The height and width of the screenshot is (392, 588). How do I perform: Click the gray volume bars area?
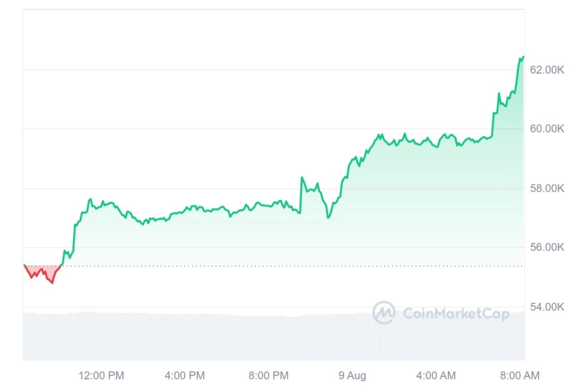273,336
